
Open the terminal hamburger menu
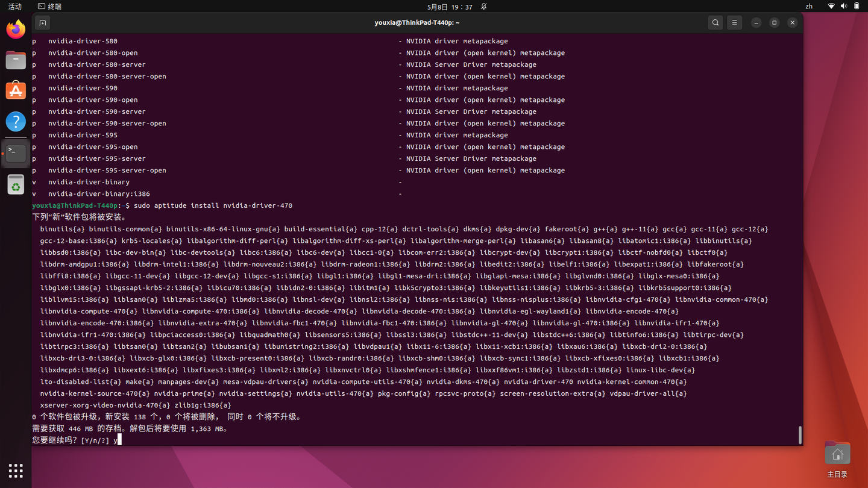(x=734, y=23)
